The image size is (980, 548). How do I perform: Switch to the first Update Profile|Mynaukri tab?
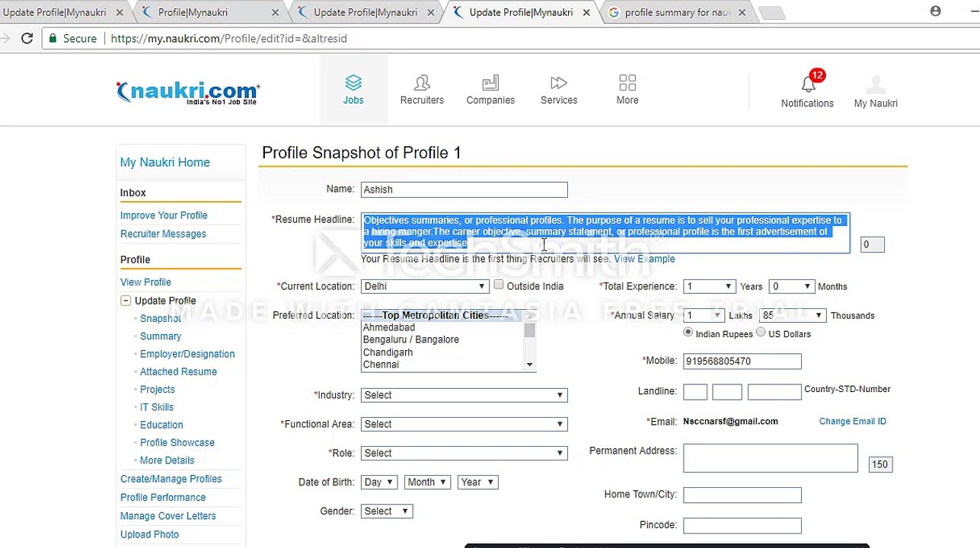64,12
